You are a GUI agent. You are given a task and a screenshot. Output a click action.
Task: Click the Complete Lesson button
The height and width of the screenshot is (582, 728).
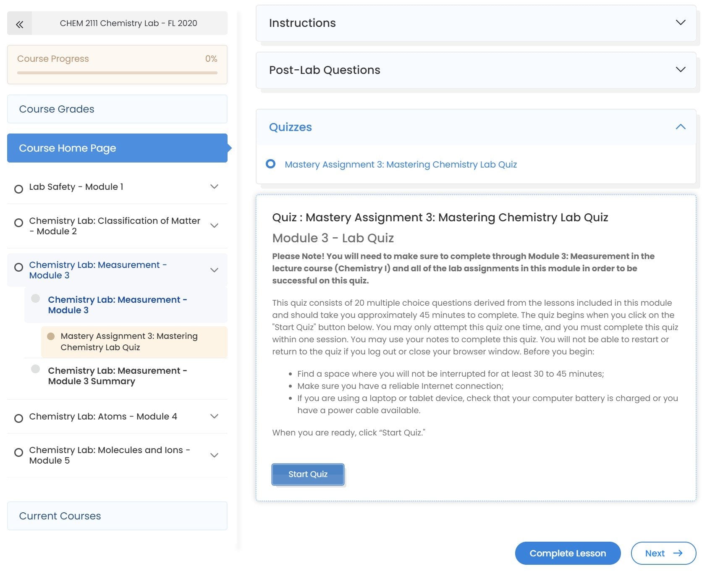(x=567, y=553)
